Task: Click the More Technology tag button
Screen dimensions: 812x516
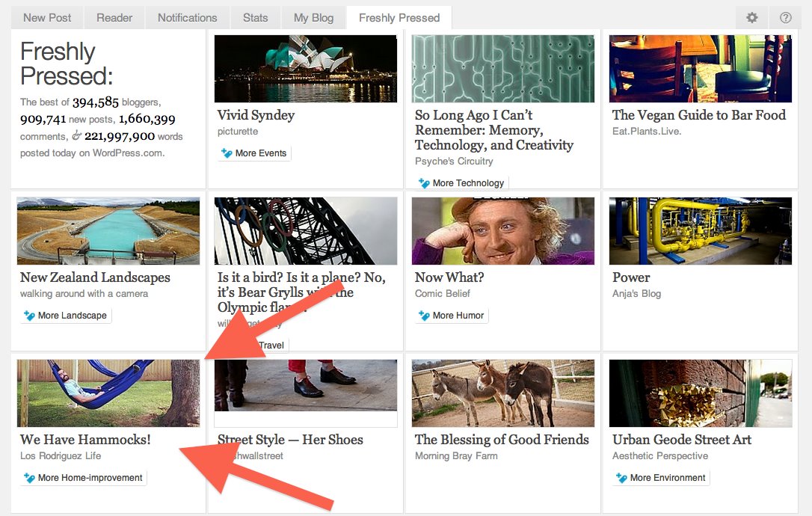Action: click(x=461, y=182)
